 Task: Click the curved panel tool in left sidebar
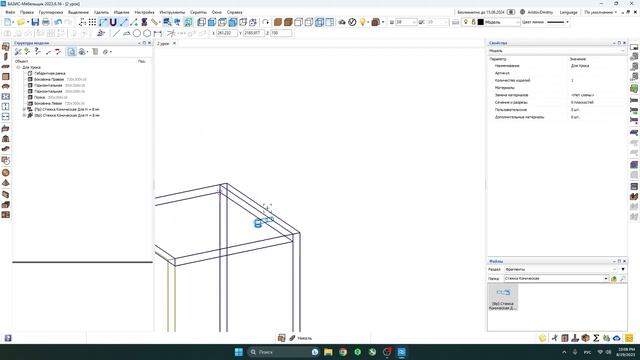pos(6,87)
